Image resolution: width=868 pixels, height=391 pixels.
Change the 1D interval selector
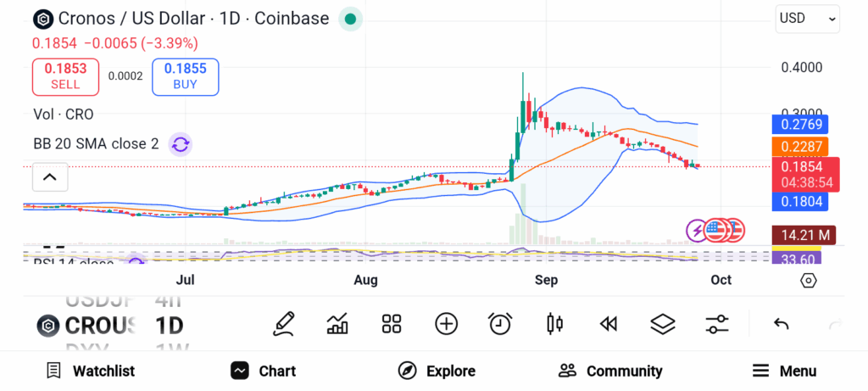pyautogui.click(x=169, y=325)
